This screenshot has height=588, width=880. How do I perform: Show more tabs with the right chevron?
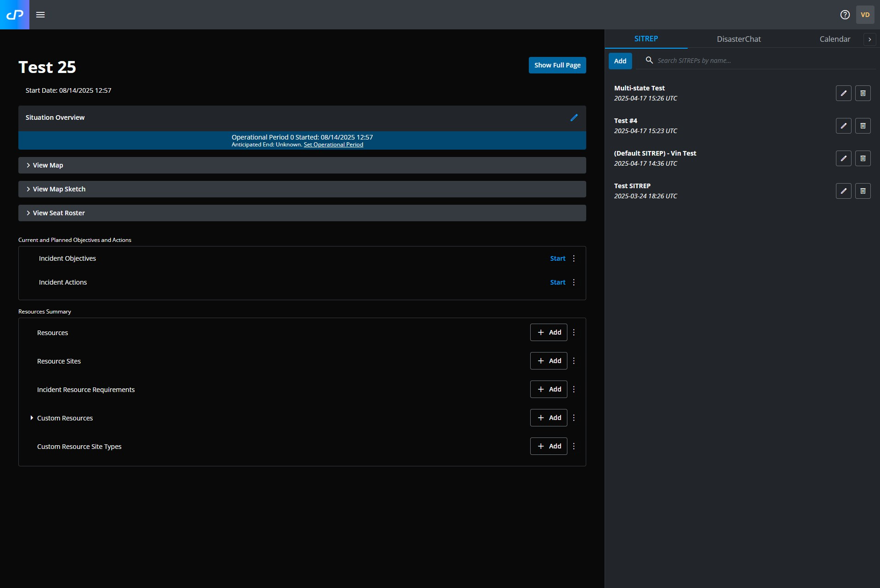(x=869, y=39)
